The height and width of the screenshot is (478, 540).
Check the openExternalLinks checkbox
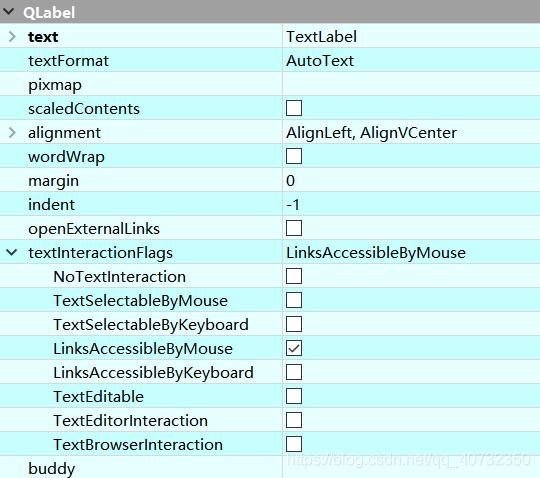tap(294, 228)
